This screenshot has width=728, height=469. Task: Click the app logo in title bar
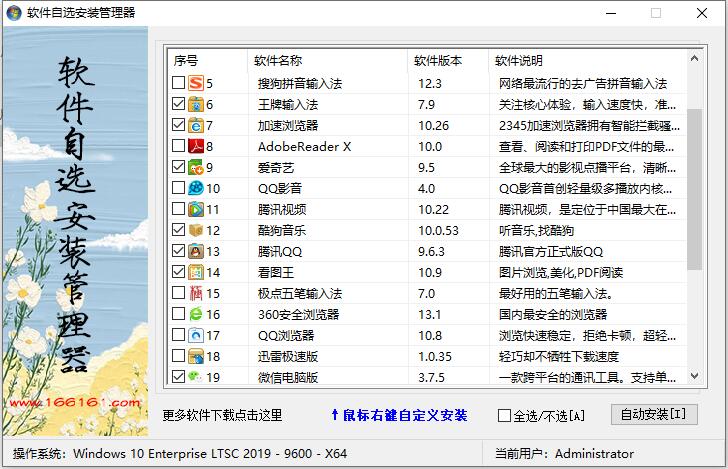[x=13, y=13]
